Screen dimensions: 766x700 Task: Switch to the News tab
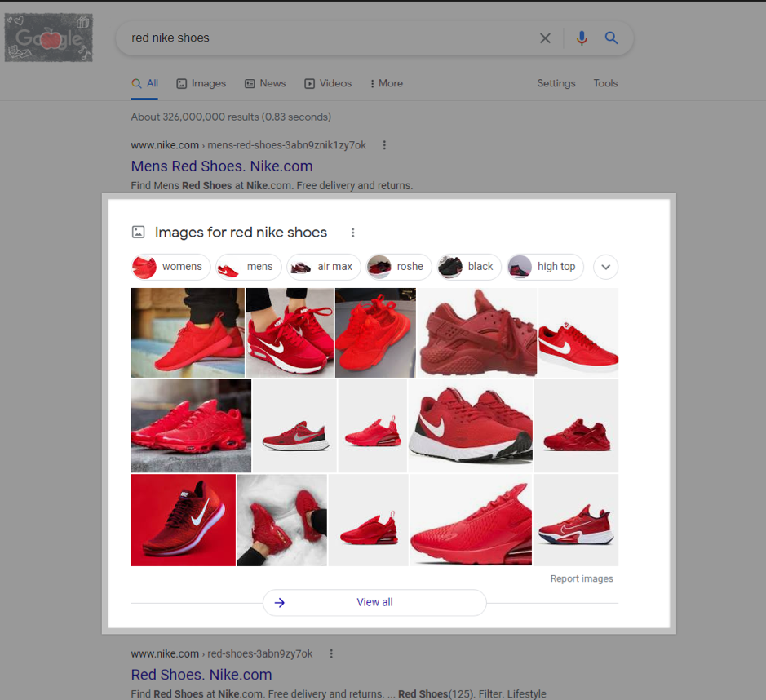265,83
